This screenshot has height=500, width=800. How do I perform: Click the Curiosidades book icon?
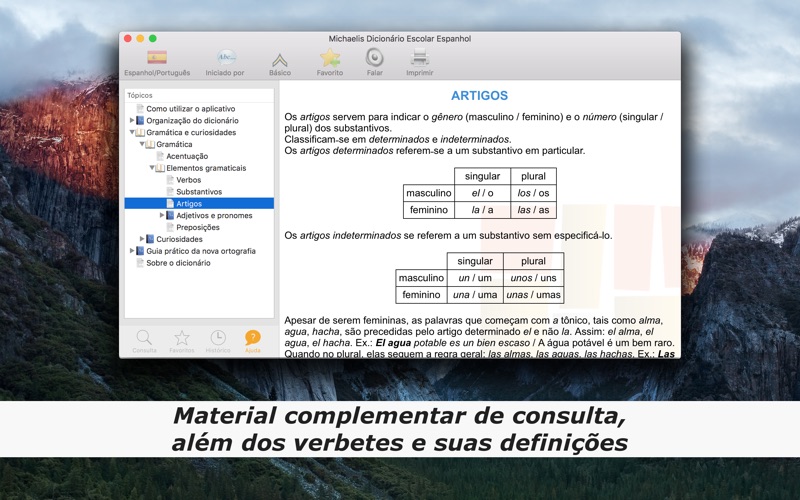click(x=150, y=239)
